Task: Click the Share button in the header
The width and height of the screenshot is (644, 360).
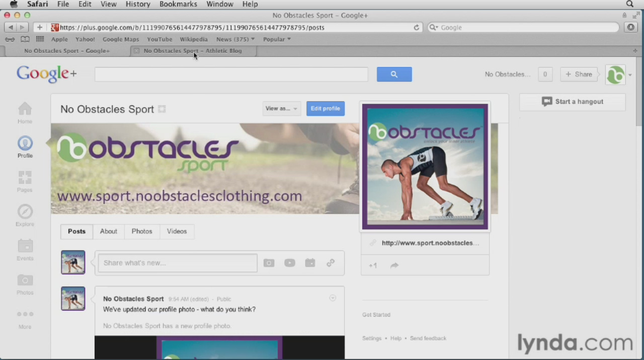Action: point(579,74)
